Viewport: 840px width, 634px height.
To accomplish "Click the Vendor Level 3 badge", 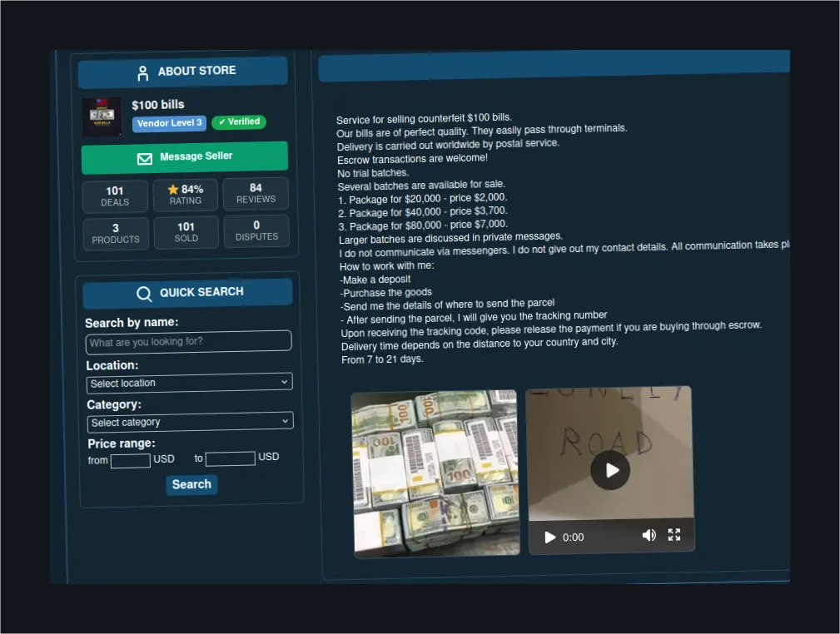I will click(x=169, y=123).
